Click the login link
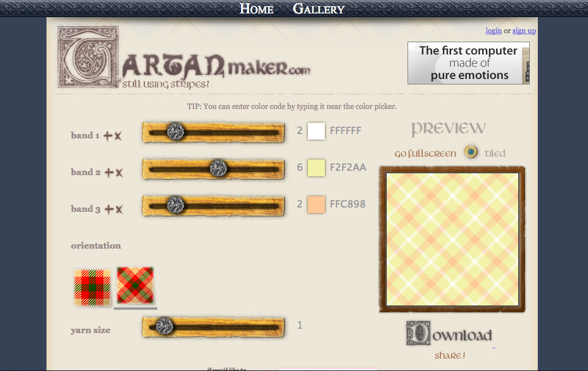 494,31
